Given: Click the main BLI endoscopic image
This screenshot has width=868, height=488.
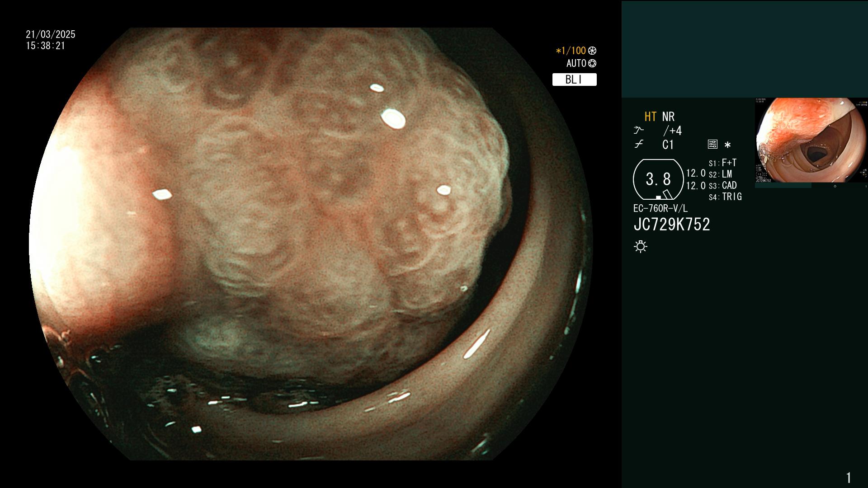Looking at the screenshot, I should tap(311, 244).
